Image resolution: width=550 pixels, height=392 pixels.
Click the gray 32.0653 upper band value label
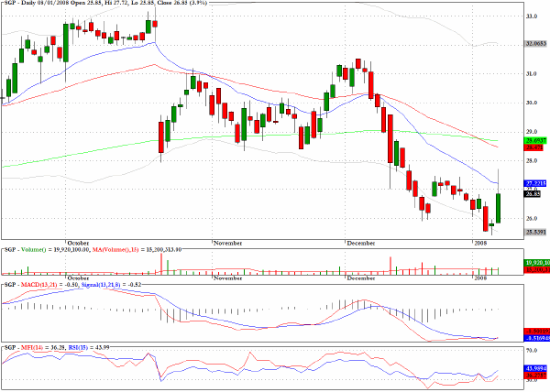pyautogui.click(x=536, y=43)
